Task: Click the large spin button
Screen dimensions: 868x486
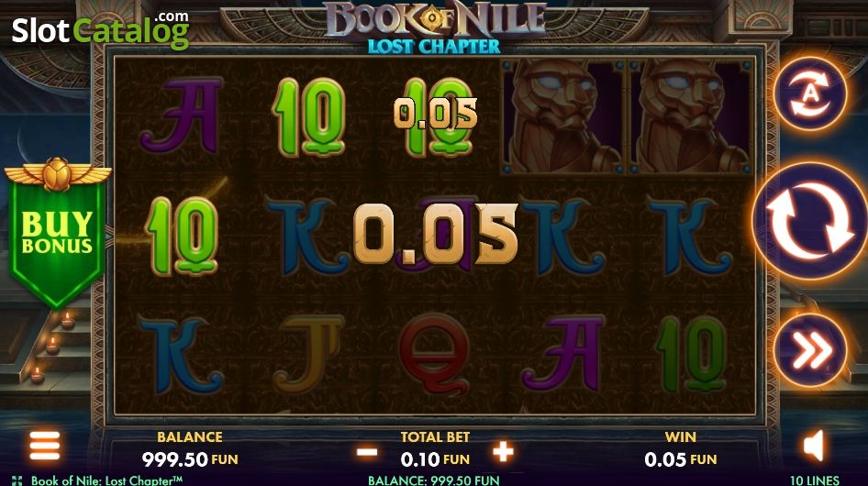Action: click(810, 222)
